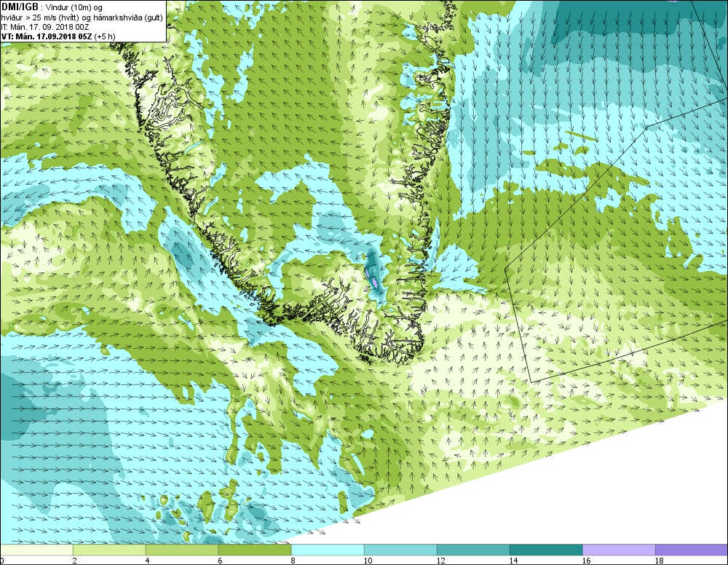Click the 'hviður > 25 m/s (hvítt)' line

point(82,17)
